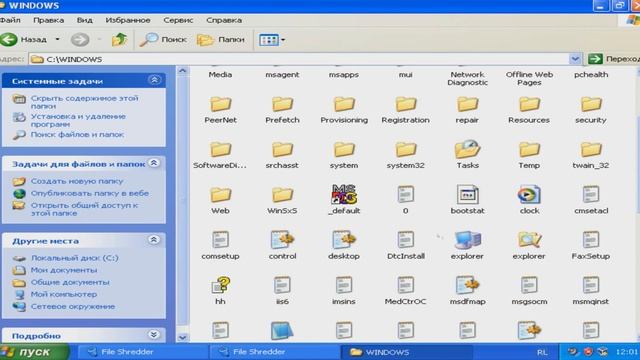Open the Поиск search tool

(x=163, y=40)
